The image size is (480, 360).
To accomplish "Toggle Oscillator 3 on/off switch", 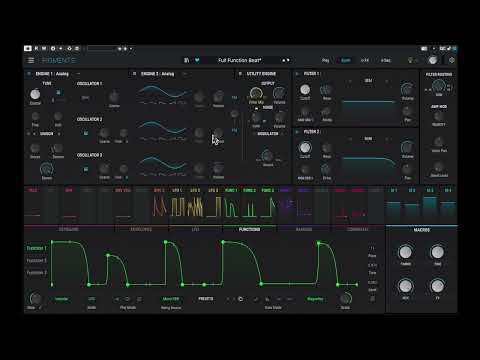I will pos(86,169).
